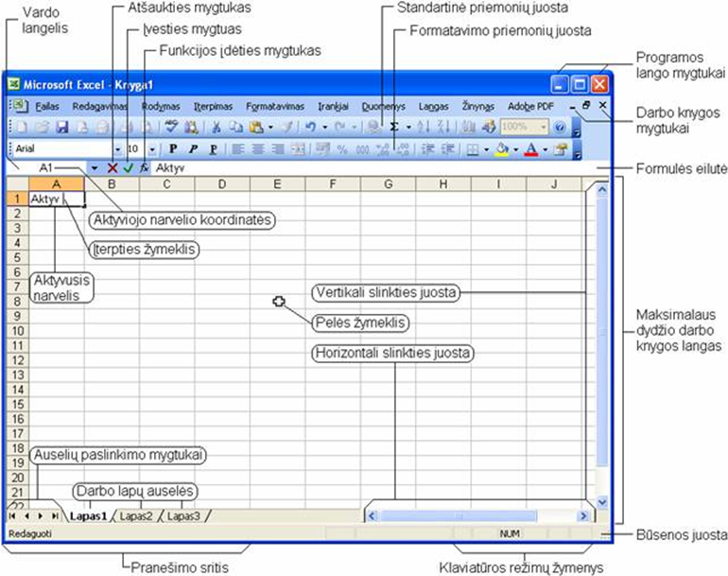The width and height of the screenshot is (728, 576).
Task: Click the AutoSum sigma icon
Action: (394, 127)
